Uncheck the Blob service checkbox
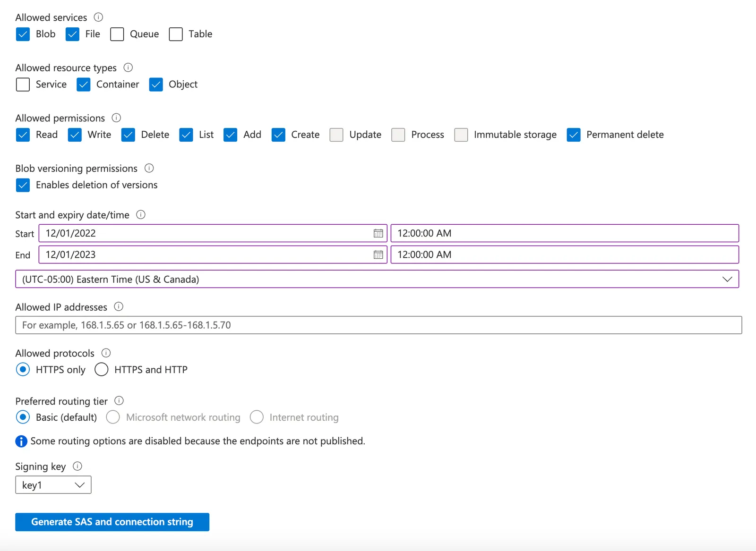This screenshot has height=551, width=756. pyautogui.click(x=23, y=34)
